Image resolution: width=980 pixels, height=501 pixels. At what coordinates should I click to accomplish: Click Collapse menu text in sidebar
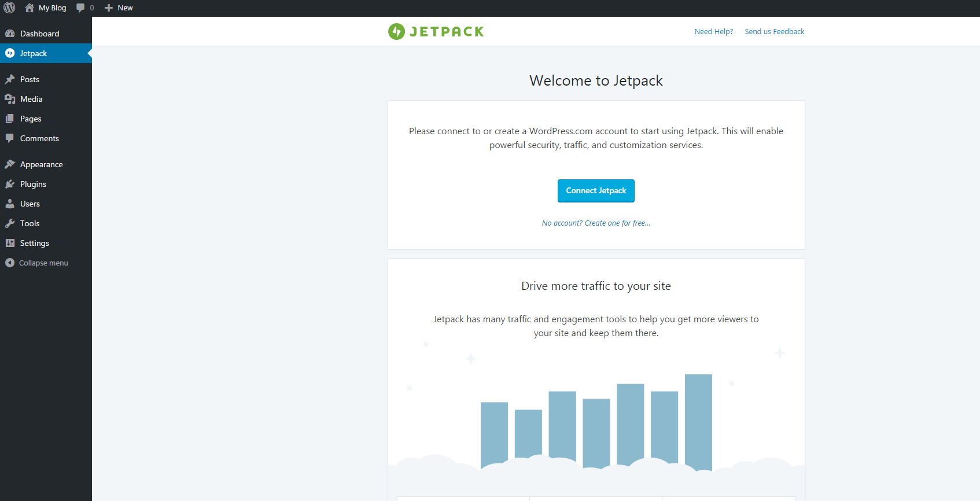tap(43, 263)
